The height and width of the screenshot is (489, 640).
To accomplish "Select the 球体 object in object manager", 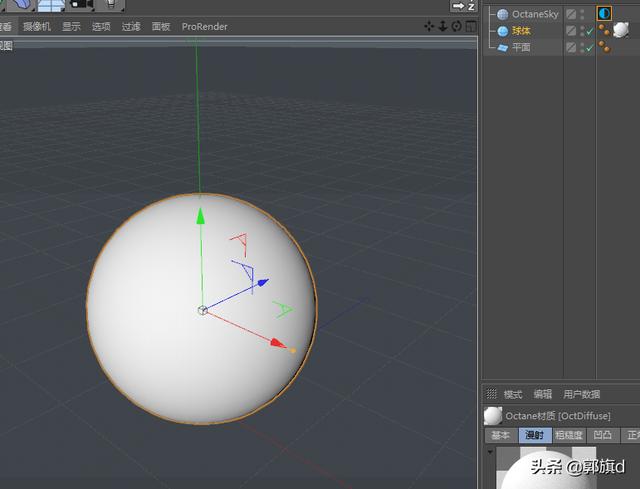I will pyautogui.click(x=521, y=31).
